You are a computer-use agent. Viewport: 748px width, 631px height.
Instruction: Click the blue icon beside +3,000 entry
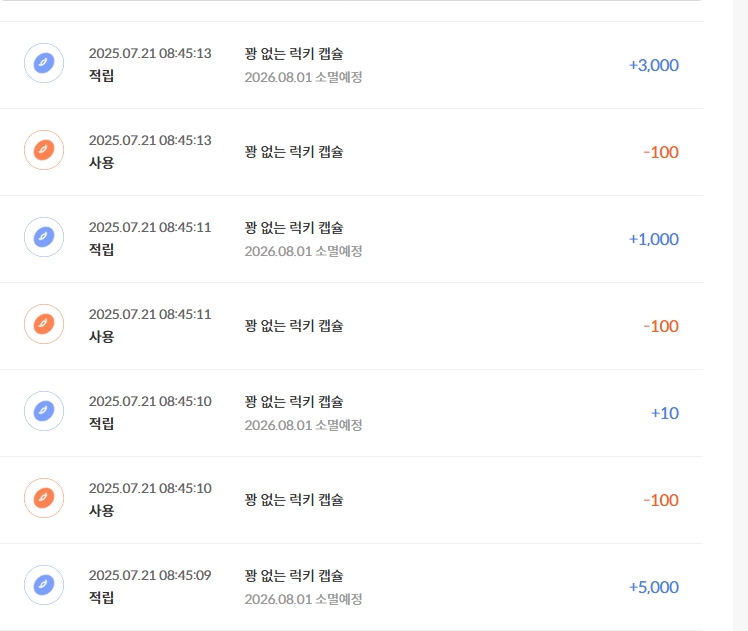point(44,63)
